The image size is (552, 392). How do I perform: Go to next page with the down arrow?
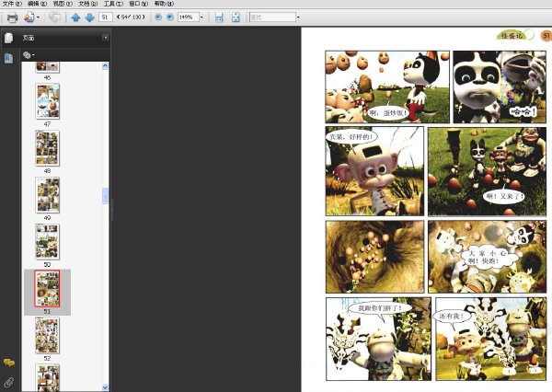[x=90, y=17]
